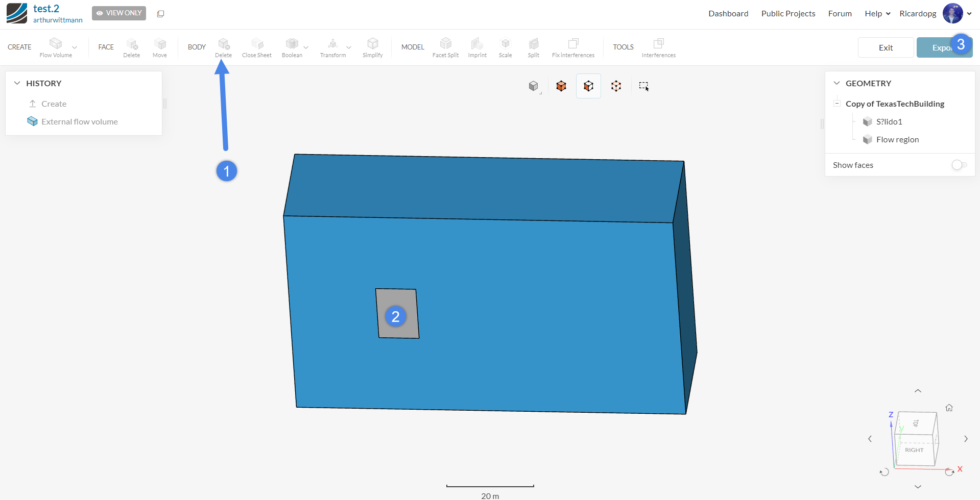Open the Forum page
This screenshot has height=500, width=980.
[x=840, y=13]
